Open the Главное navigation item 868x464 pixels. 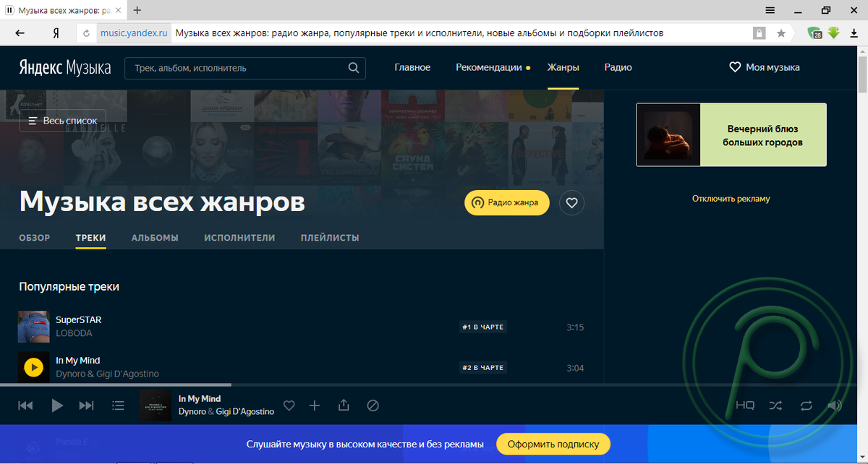412,67
